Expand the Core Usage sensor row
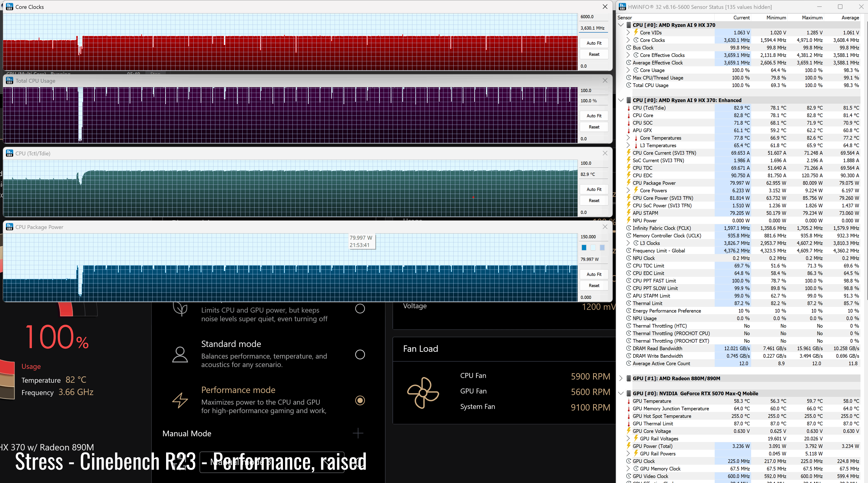The width and height of the screenshot is (868, 483). pyautogui.click(x=628, y=70)
